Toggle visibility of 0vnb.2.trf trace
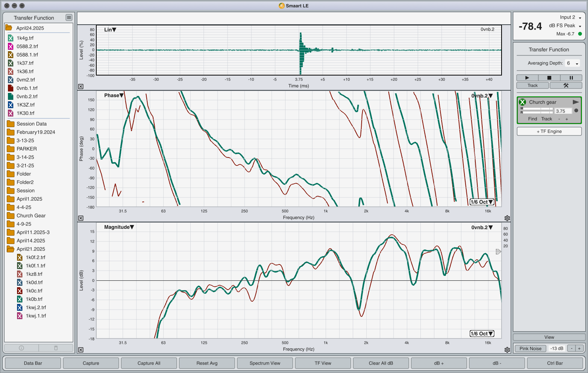 click(x=11, y=96)
